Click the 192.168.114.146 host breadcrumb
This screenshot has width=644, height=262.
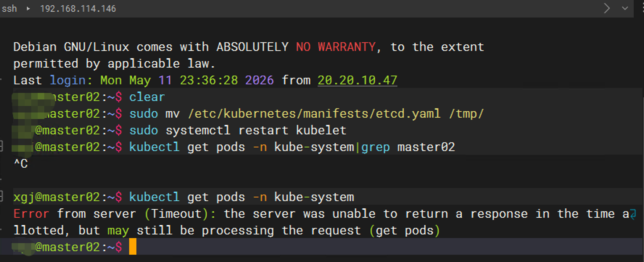tap(78, 8)
